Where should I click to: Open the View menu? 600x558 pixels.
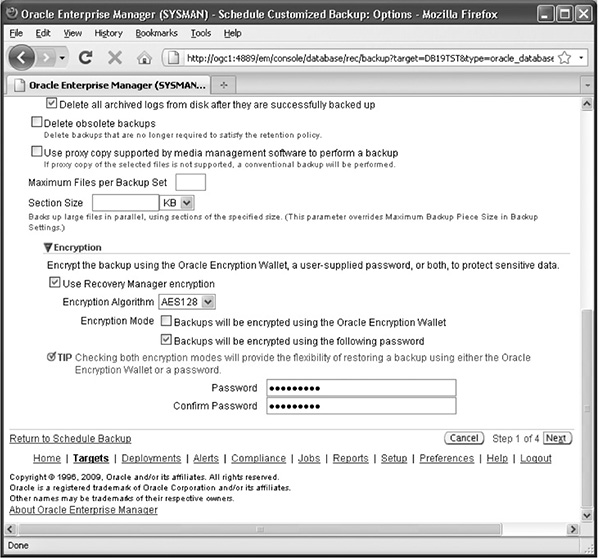(x=73, y=33)
